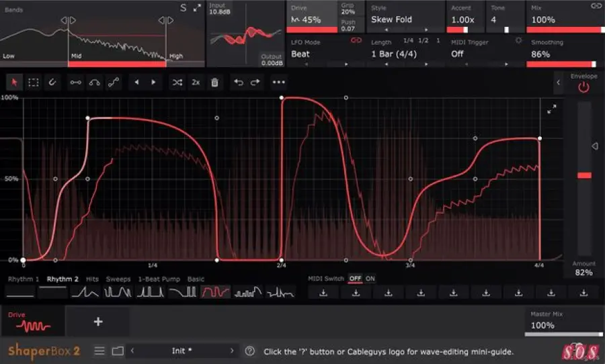Solo the band with S button
Screen dimensions: 605x364
(184, 7)
